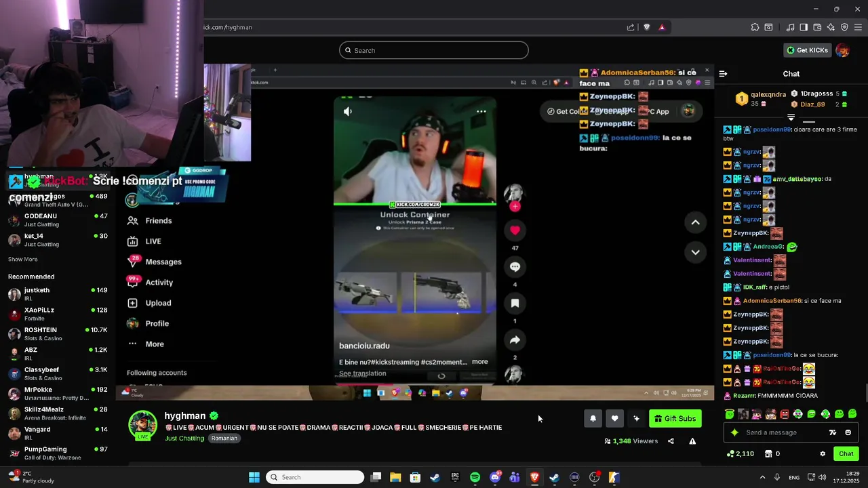Screen dimensions: 868x488
Task: Click the share page icon in the address bar
Action: coord(631,27)
